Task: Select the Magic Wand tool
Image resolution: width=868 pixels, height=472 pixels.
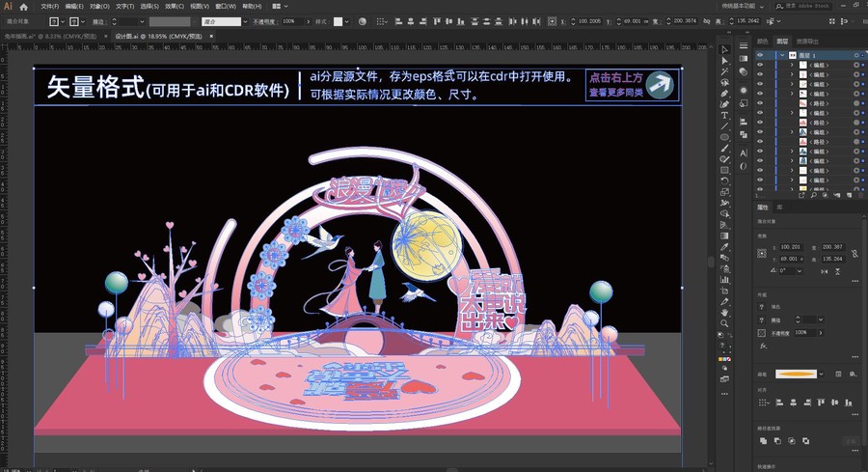Action: coord(724,71)
